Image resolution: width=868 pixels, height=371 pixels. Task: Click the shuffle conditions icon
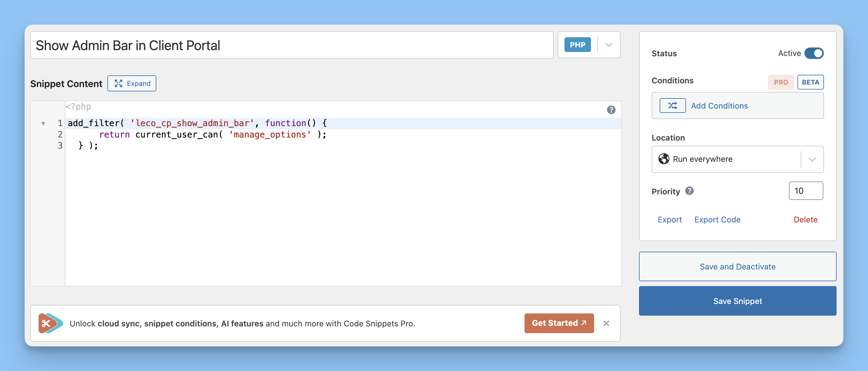[672, 106]
